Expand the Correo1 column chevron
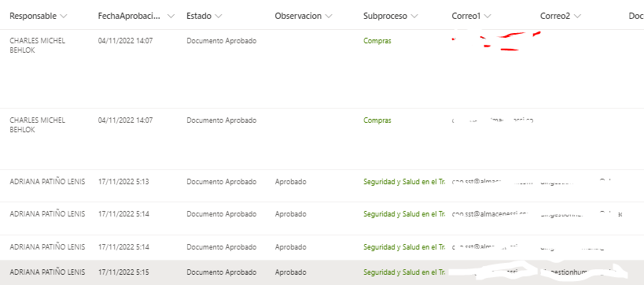Screen dimensions: 644x285 (x=488, y=16)
